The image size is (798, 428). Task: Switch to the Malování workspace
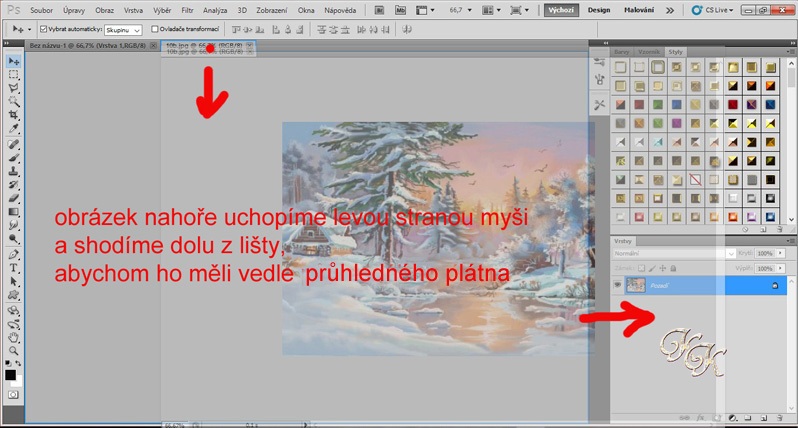point(639,10)
